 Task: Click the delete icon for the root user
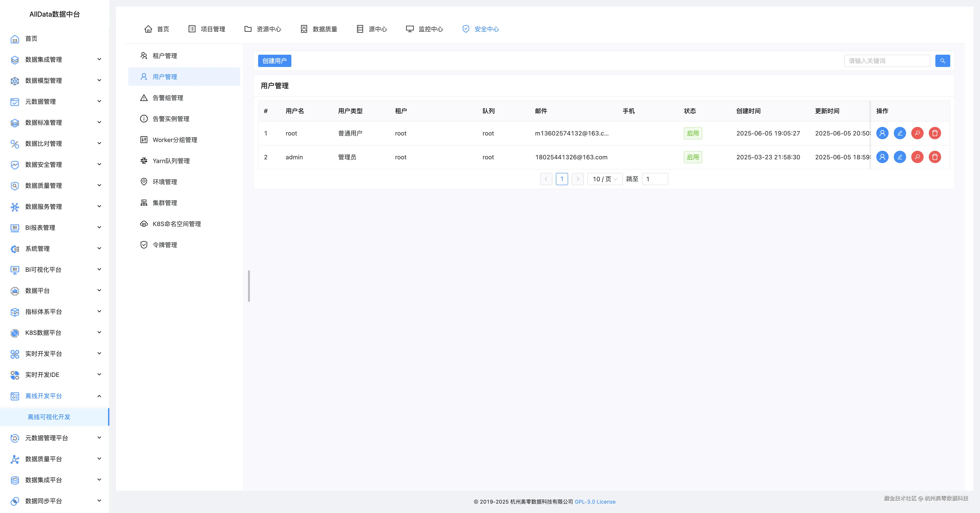tap(935, 133)
